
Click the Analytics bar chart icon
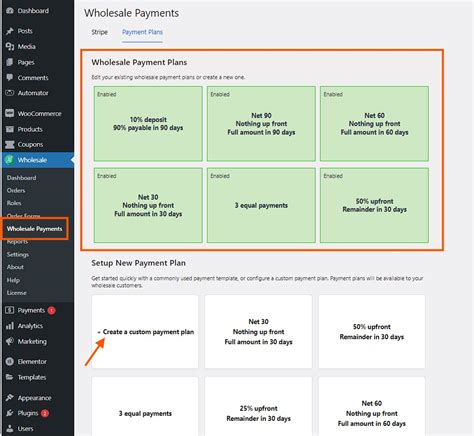coord(10,326)
